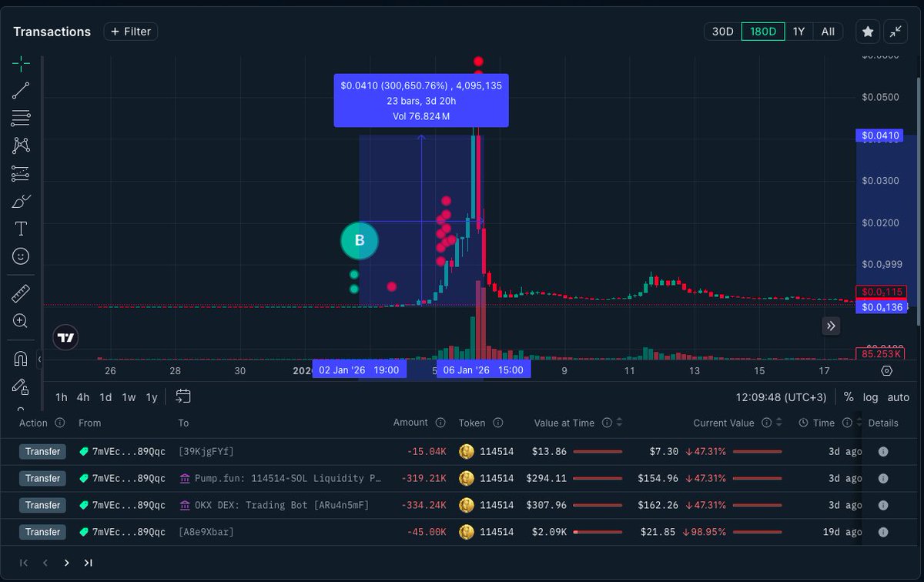The height and width of the screenshot is (582, 924).
Task: Sort transactions by Current Value column
Action: click(x=779, y=423)
